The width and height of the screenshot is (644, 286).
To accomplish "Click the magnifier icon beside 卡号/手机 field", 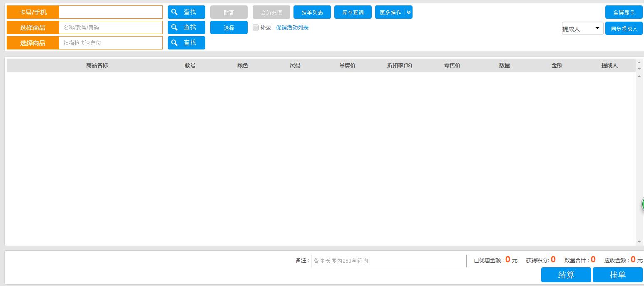I will pos(174,12).
